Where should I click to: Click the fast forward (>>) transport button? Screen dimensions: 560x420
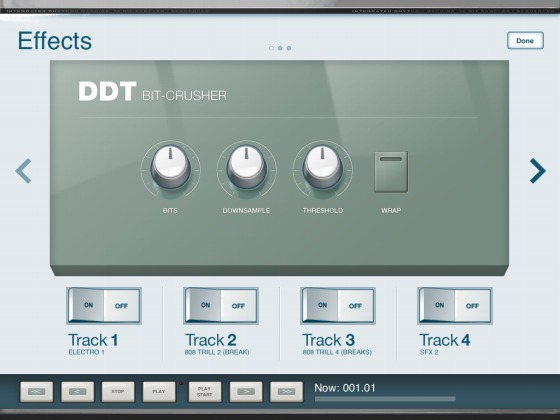pos(286,392)
